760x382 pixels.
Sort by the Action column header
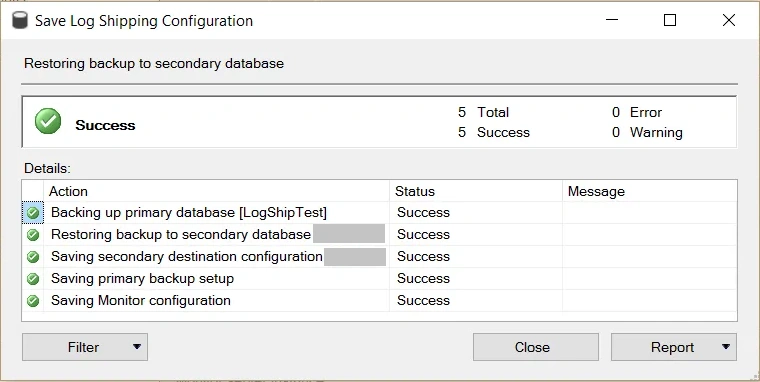(x=217, y=191)
